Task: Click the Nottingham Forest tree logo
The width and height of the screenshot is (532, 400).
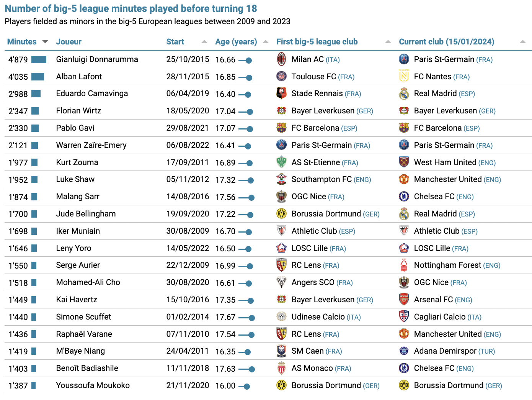Action: 404,265
